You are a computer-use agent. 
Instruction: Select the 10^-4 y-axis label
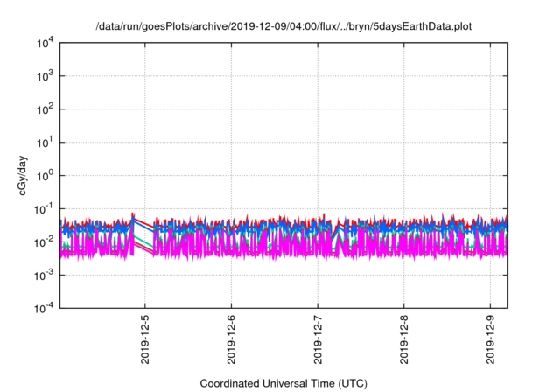44,308
